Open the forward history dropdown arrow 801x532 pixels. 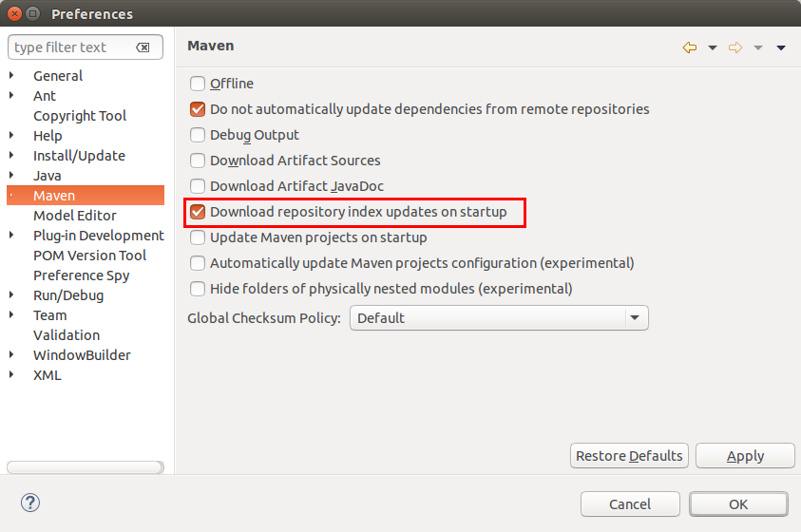758,48
